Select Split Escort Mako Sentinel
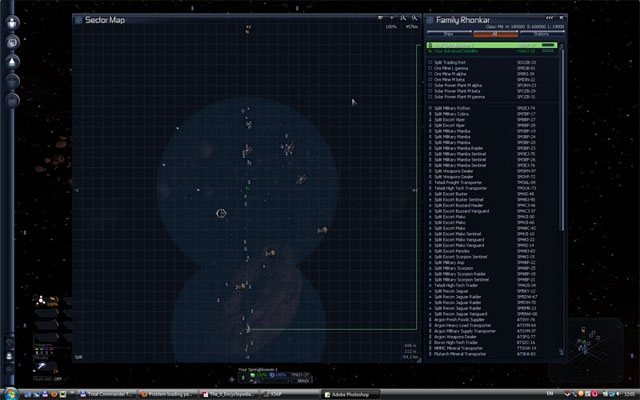The height and width of the screenshot is (400, 640). pos(492,234)
